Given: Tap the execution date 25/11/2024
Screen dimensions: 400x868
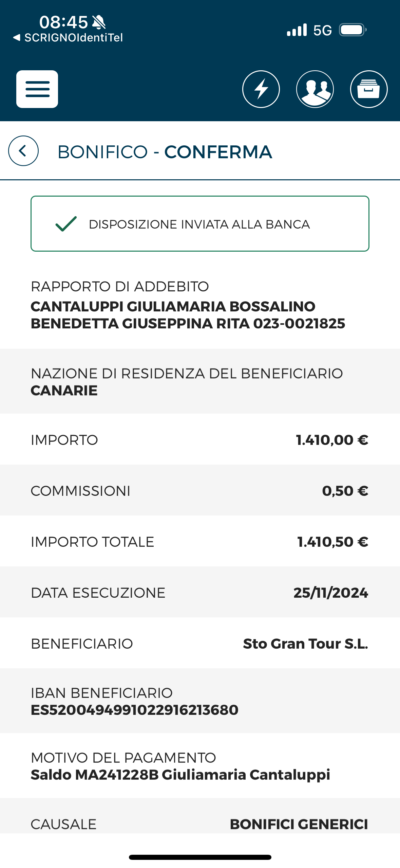Looking at the screenshot, I should [331, 593].
